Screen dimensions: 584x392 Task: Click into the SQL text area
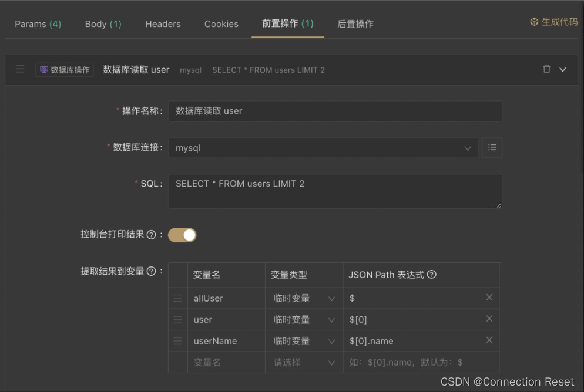click(x=335, y=191)
